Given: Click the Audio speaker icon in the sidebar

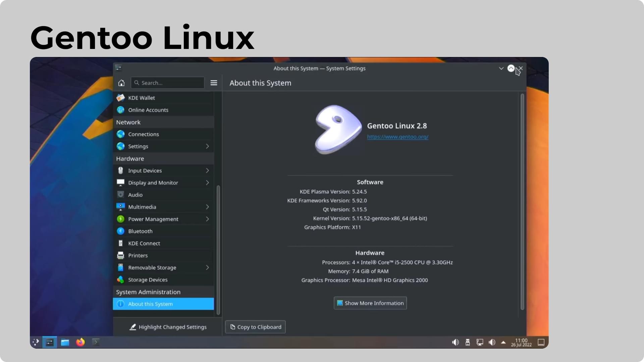Looking at the screenshot, I should click(120, 195).
